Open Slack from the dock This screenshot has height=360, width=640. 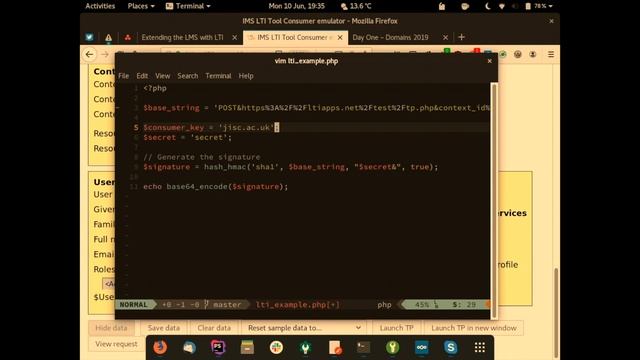click(276, 347)
